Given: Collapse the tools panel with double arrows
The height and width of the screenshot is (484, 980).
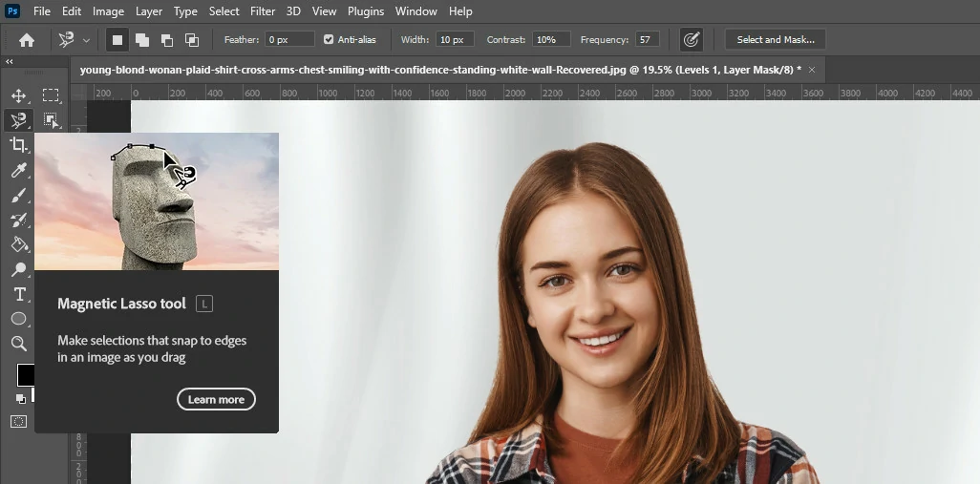Looking at the screenshot, I should click(10, 62).
